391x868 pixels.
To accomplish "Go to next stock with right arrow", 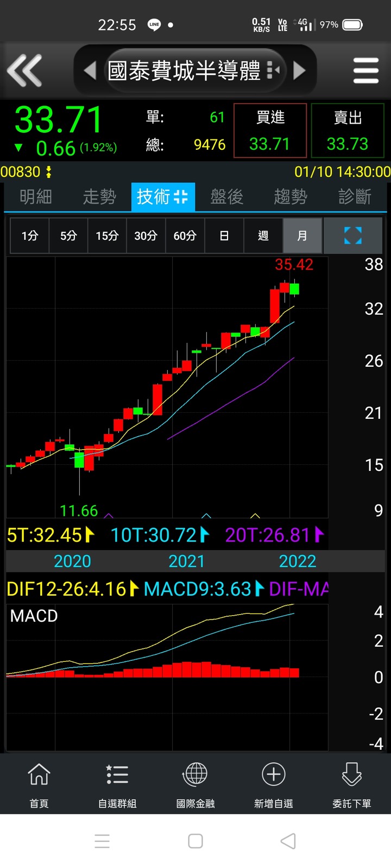I will pyautogui.click(x=299, y=71).
